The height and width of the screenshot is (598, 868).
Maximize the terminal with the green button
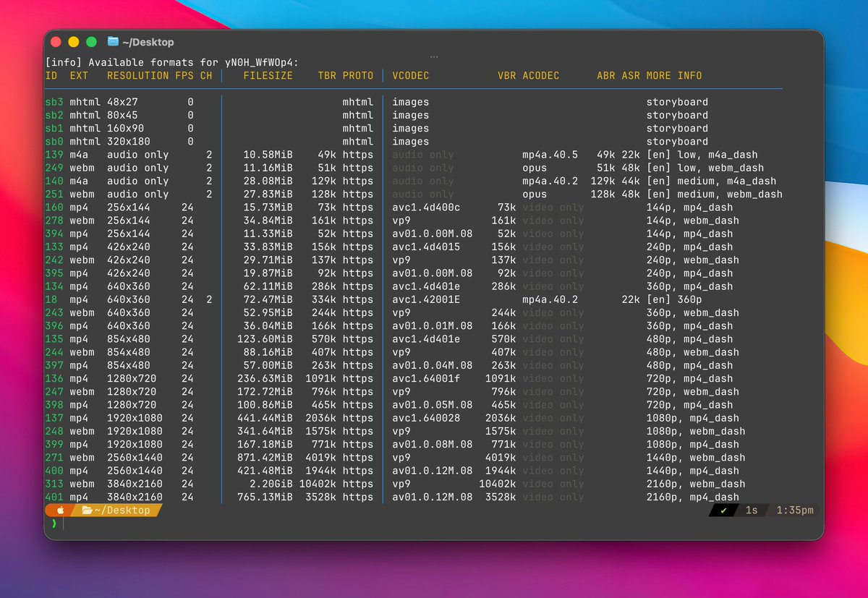coord(91,42)
